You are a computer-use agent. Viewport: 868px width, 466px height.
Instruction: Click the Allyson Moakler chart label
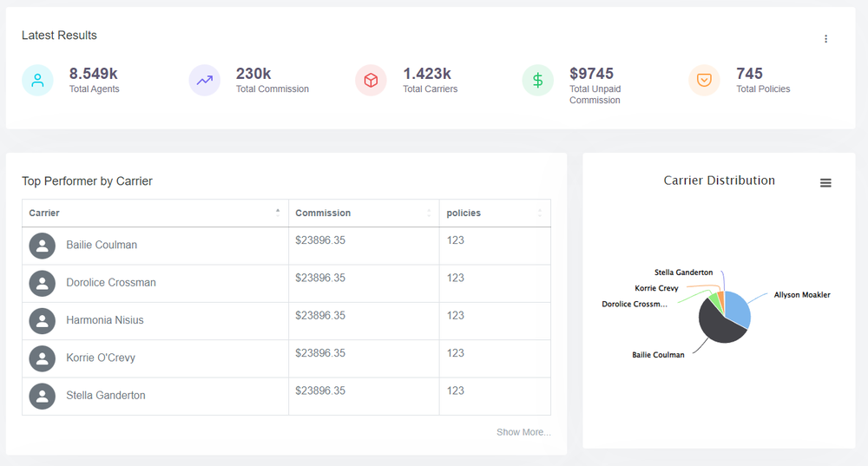point(802,295)
